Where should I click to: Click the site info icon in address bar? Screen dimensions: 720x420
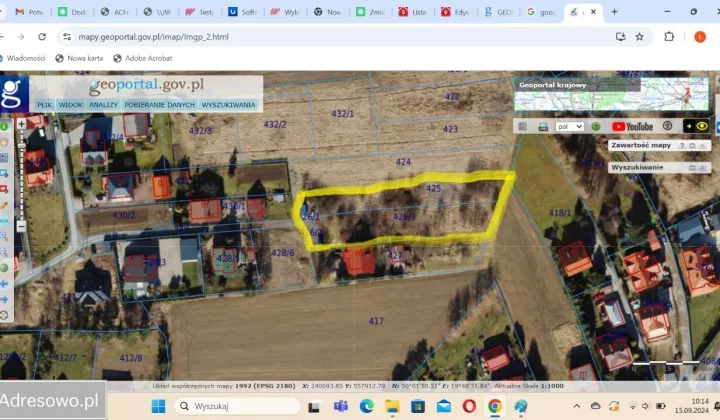coord(67,37)
